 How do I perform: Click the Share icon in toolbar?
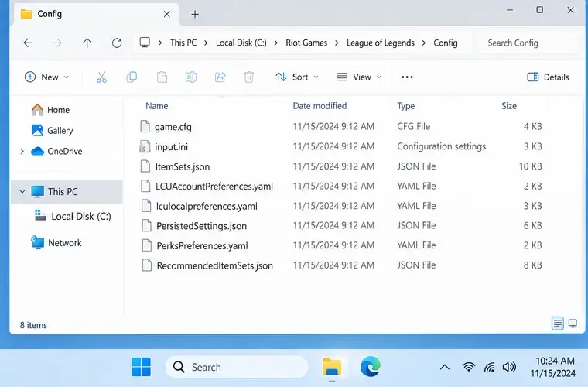click(220, 77)
